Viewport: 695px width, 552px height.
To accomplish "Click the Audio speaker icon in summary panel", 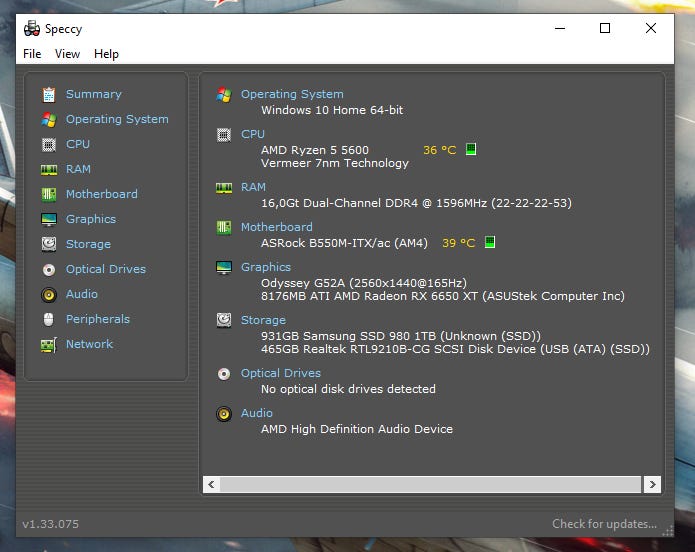I will click(x=224, y=414).
